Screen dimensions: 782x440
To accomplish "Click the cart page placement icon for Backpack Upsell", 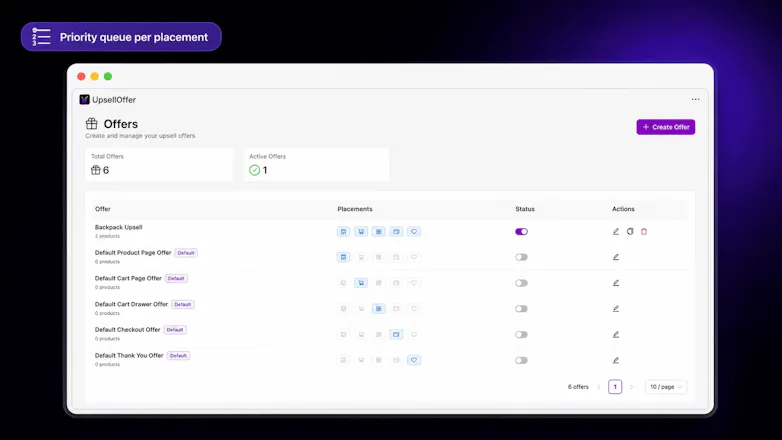I will coord(361,231).
